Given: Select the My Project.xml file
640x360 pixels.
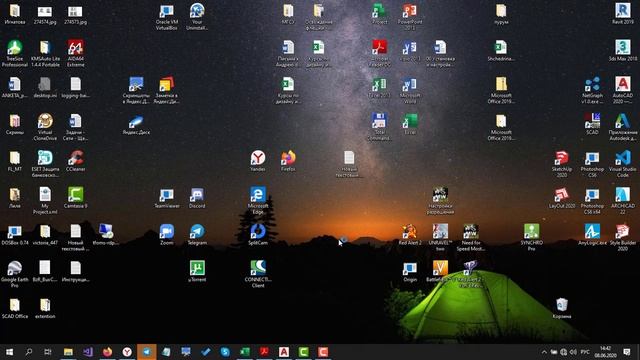Looking at the screenshot, I should [x=45, y=200].
